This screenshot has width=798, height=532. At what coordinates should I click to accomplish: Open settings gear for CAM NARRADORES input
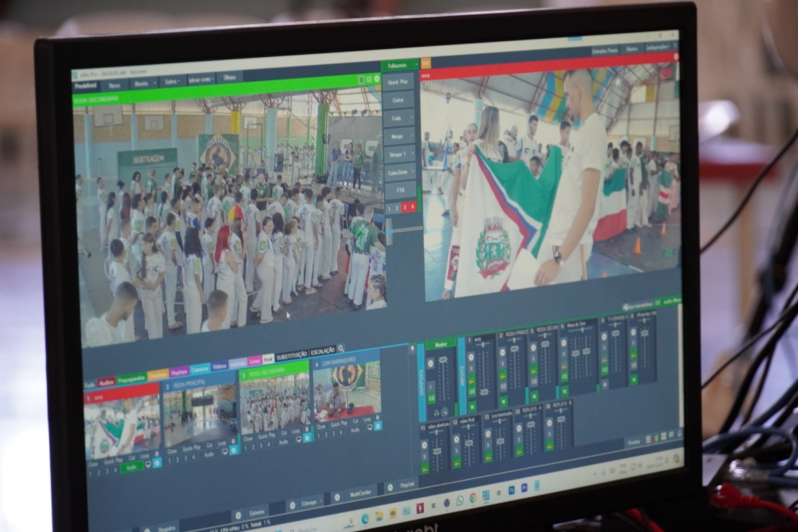click(378, 426)
